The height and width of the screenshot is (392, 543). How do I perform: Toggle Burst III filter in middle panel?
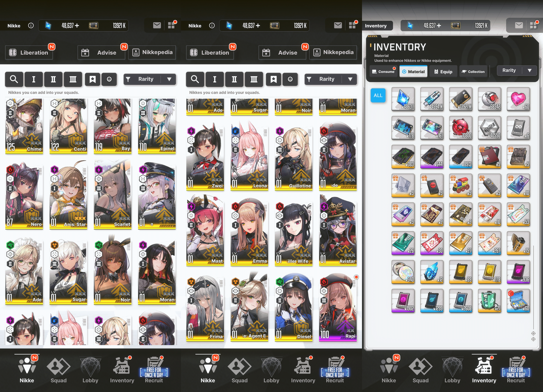click(254, 79)
